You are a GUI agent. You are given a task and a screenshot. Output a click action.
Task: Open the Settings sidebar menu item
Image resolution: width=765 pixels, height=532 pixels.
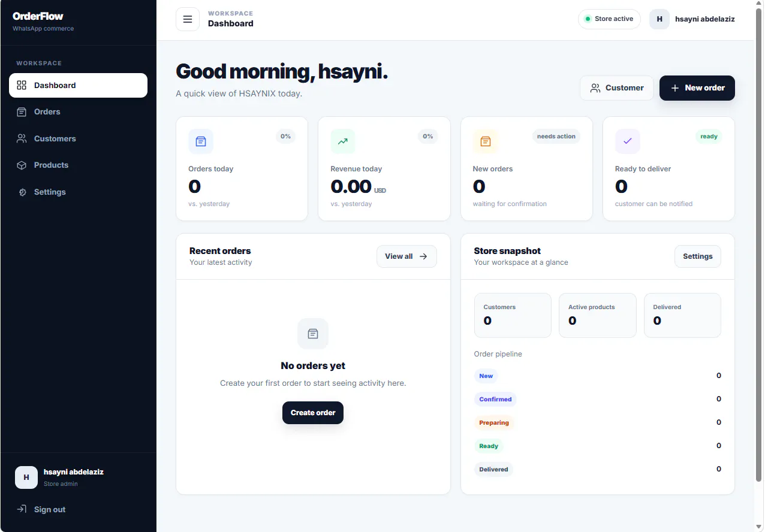(78, 192)
